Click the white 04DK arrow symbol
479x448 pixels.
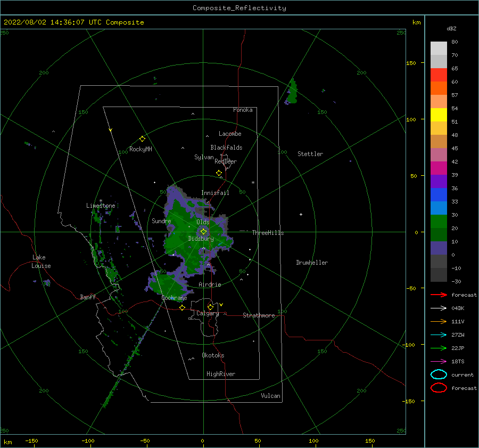point(439,308)
